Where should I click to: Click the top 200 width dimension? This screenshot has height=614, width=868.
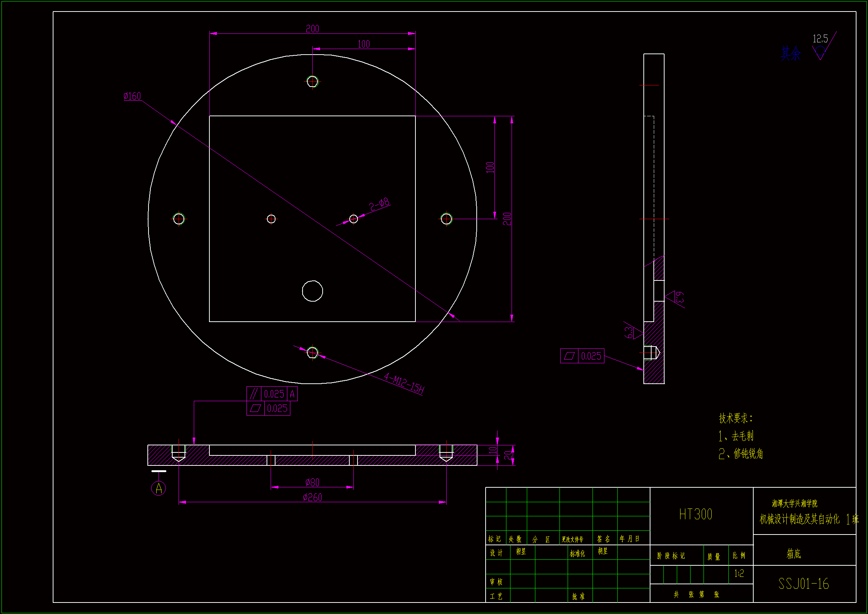point(312,29)
